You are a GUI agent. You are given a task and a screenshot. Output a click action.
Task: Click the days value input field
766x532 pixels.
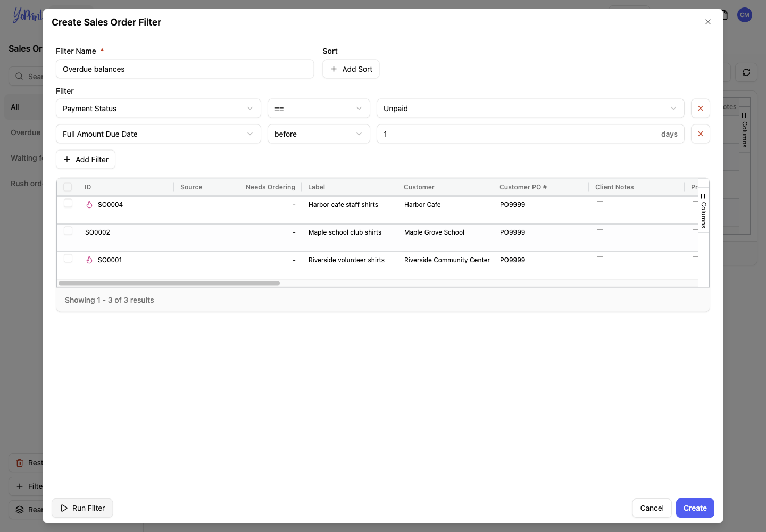[530, 134]
